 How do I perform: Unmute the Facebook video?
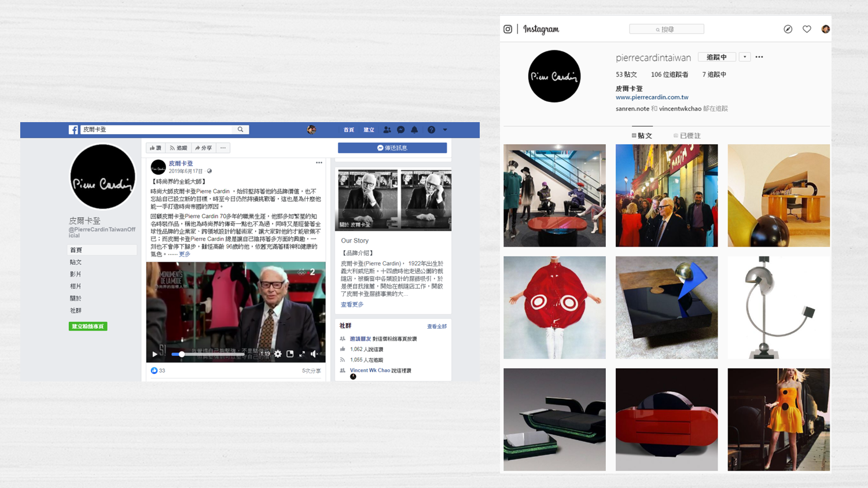tap(314, 354)
